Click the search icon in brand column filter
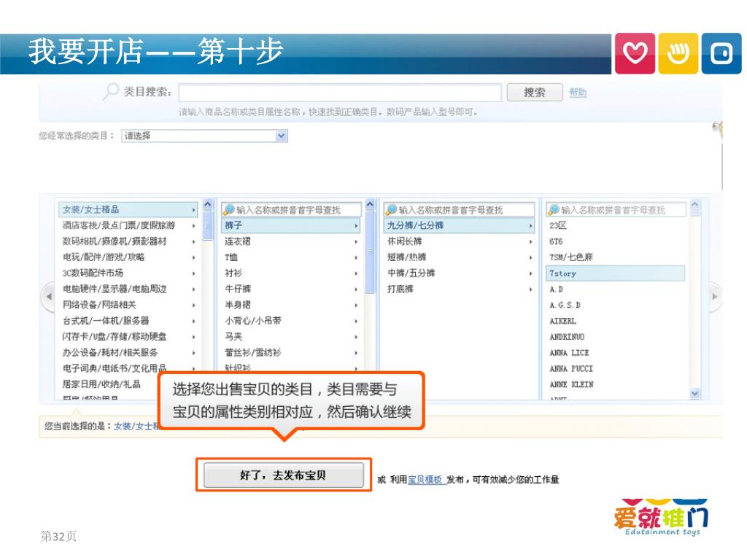The height and width of the screenshot is (560, 747). 554,209
